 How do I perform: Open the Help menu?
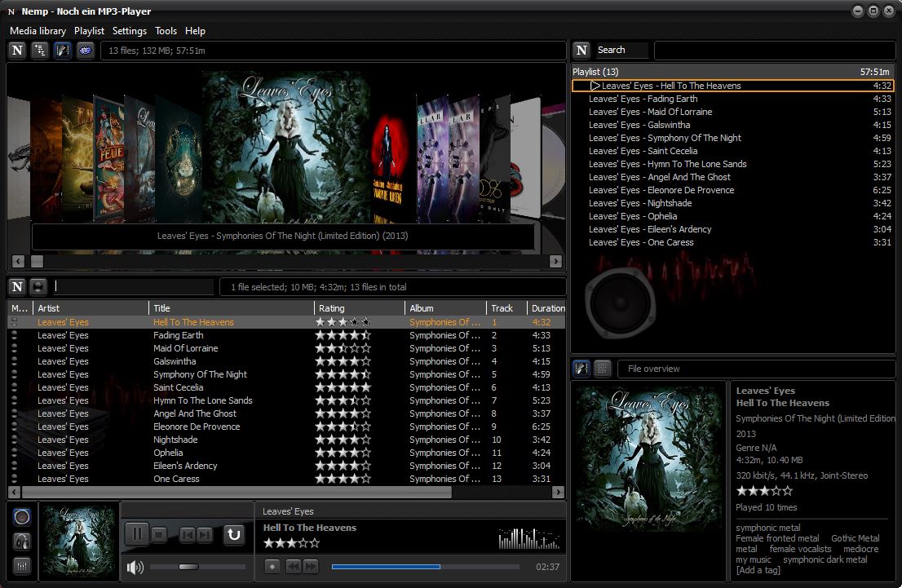pyautogui.click(x=195, y=31)
